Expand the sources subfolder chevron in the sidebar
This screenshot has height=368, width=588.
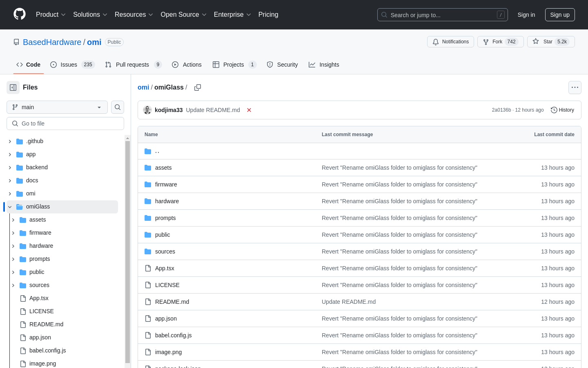(x=13, y=285)
